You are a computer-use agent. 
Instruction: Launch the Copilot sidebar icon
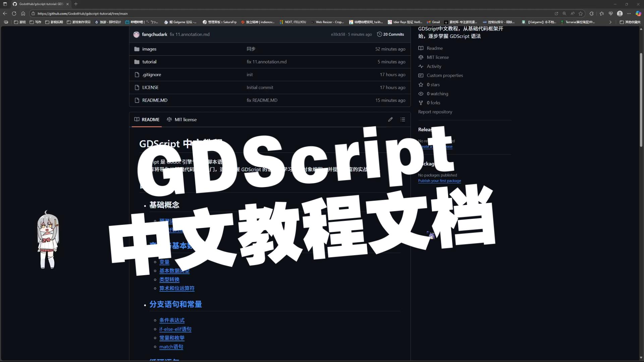click(638, 14)
